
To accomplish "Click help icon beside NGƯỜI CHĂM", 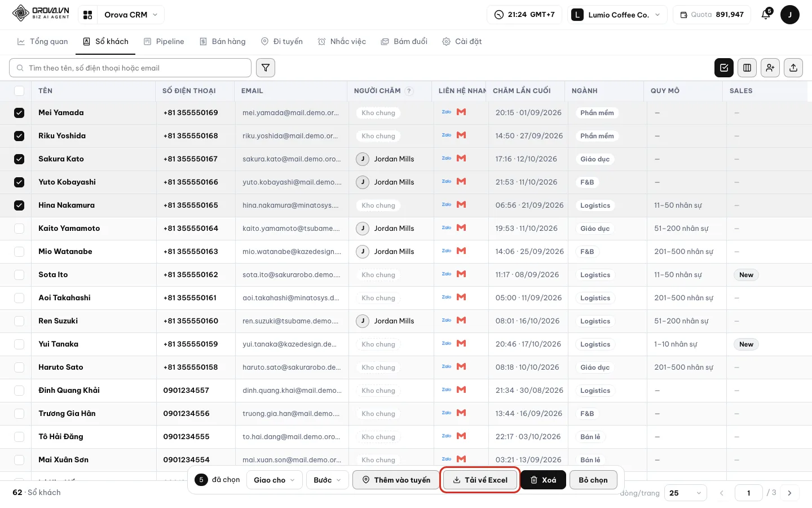I will pos(409,91).
